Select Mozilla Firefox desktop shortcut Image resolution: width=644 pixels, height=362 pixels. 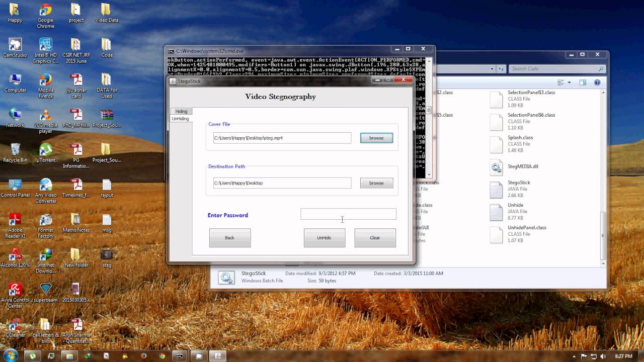point(46,85)
